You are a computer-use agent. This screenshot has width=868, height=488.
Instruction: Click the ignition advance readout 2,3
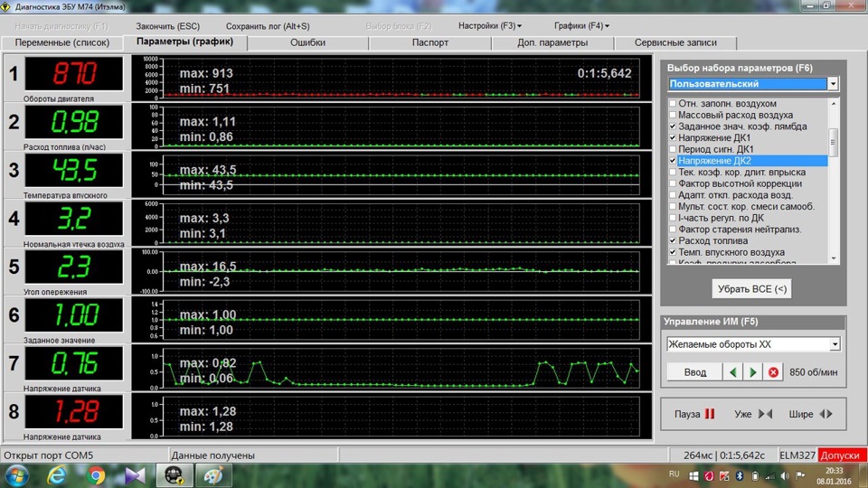click(74, 267)
